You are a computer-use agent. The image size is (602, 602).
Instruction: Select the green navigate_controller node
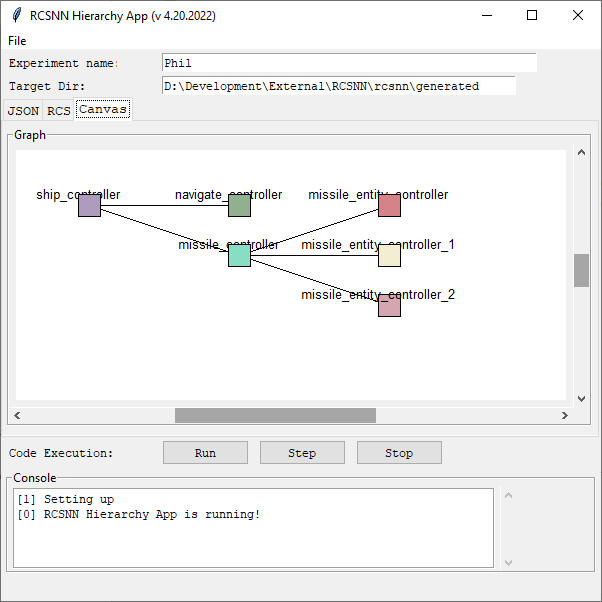(x=239, y=206)
